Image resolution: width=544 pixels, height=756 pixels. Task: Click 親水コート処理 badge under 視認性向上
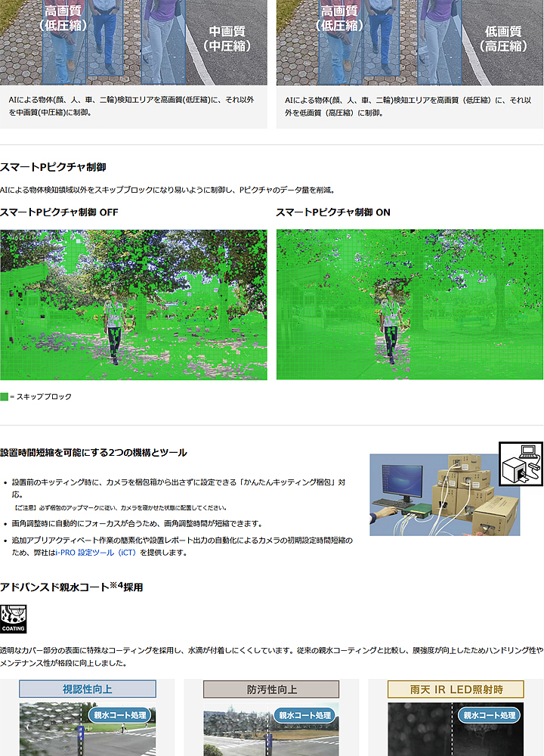121,715
